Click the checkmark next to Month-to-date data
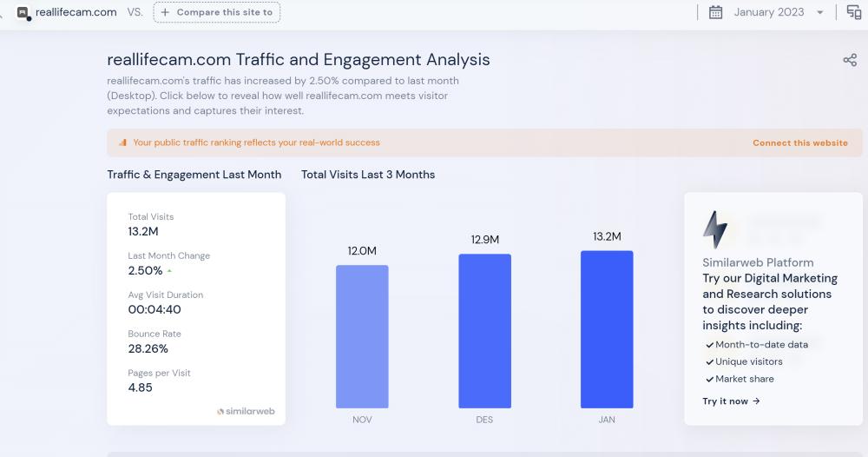868x457 pixels. click(x=709, y=345)
